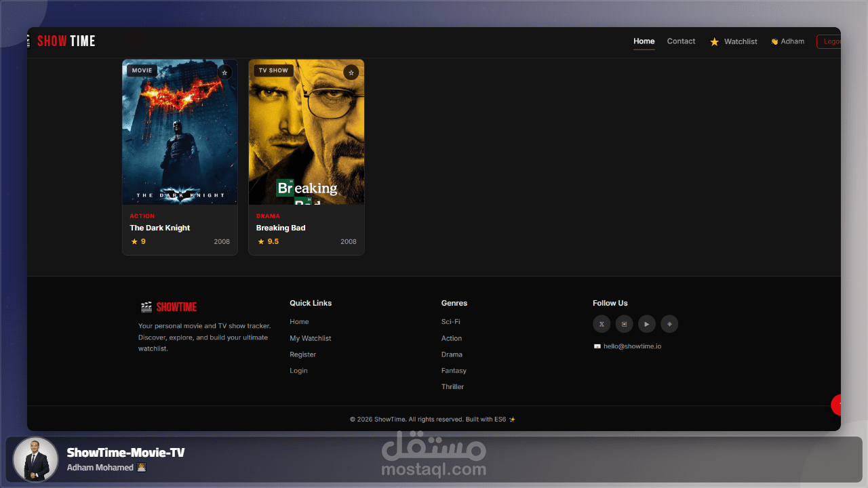Click The Dark Knight title text
Image resolution: width=868 pixels, height=488 pixels.
click(x=160, y=228)
